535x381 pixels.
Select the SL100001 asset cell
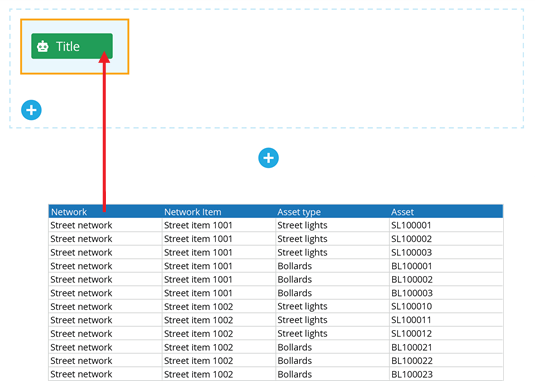tap(446, 225)
